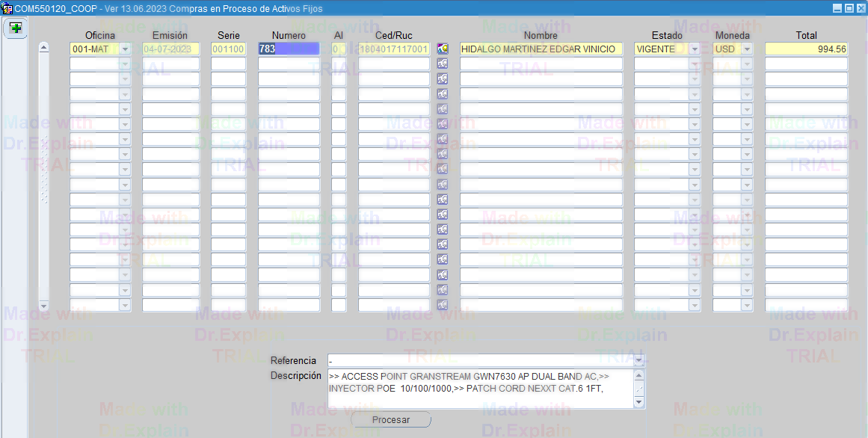This screenshot has height=438, width=868.
Task: Click the lookup icon in the last row
Action: tap(443, 305)
